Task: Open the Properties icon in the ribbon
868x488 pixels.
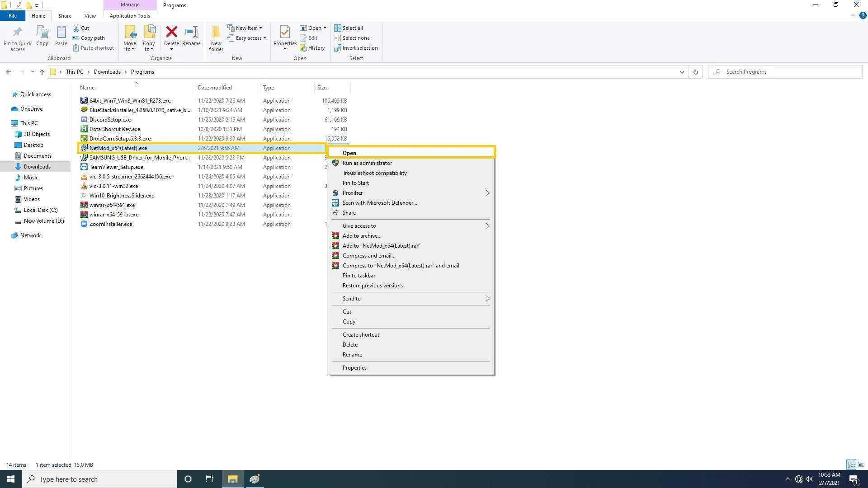Action: (285, 33)
